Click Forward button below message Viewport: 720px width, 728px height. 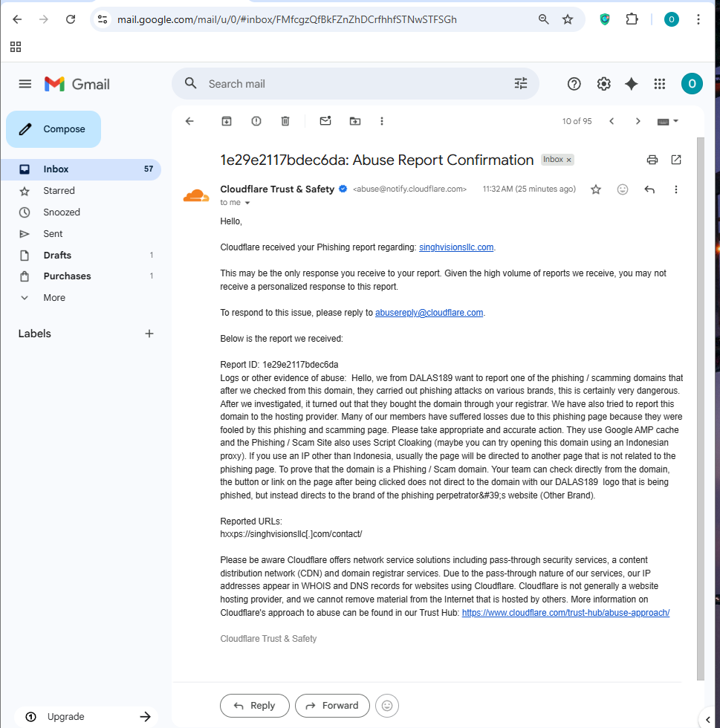coord(332,706)
